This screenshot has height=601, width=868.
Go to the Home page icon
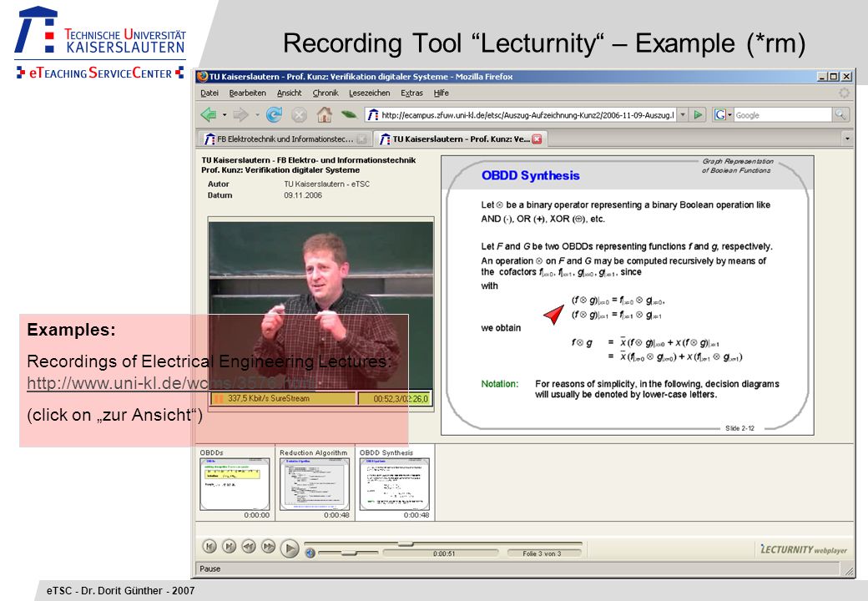click(x=325, y=114)
